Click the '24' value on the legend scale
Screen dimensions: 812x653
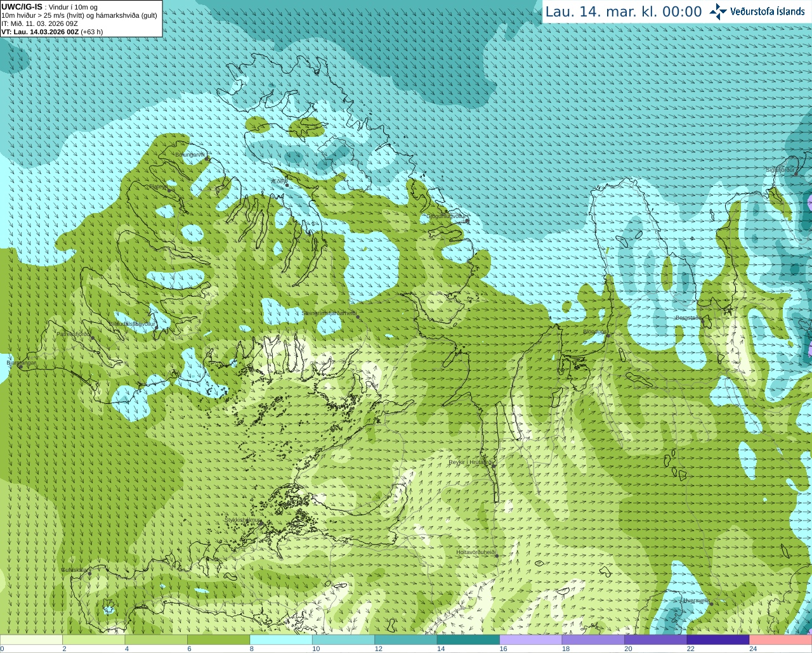[753, 649]
